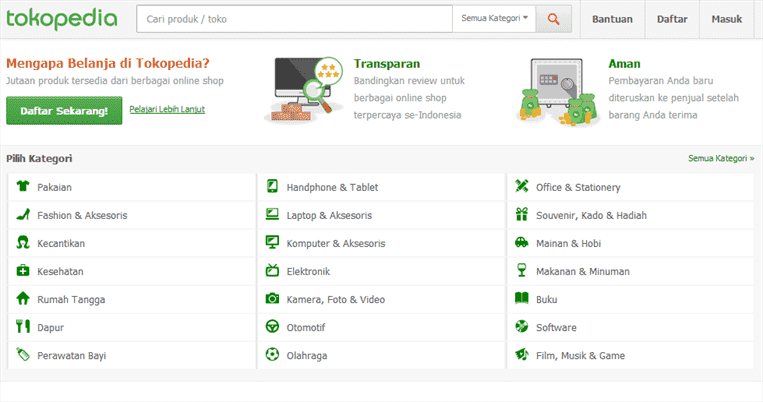Image resolution: width=763 pixels, height=402 pixels.
Task: Open the Kecantikan category text
Action: tap(61, 243)
